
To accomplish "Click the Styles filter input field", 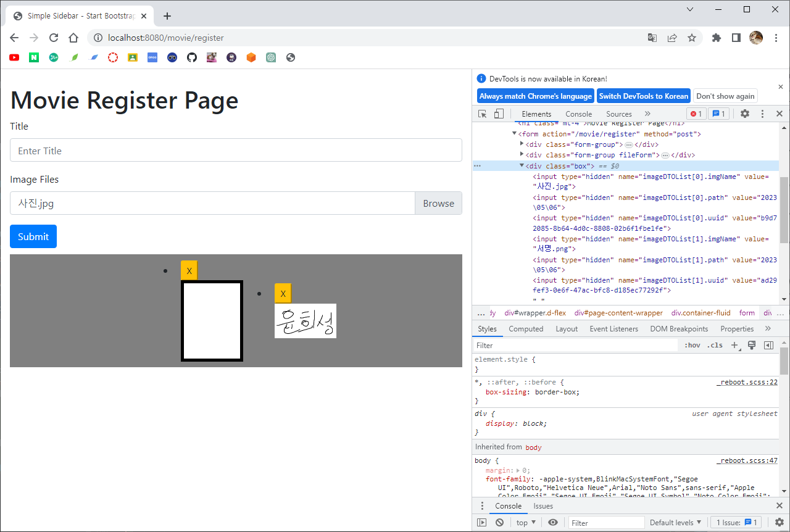I will click(x=576, y=346).
